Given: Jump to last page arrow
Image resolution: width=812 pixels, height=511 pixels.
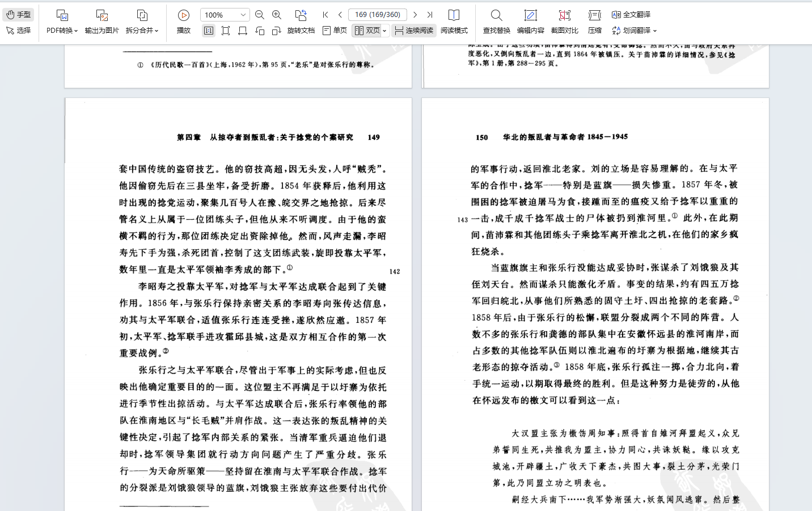Looking at the screenshot, I should (x=430, y=15).
